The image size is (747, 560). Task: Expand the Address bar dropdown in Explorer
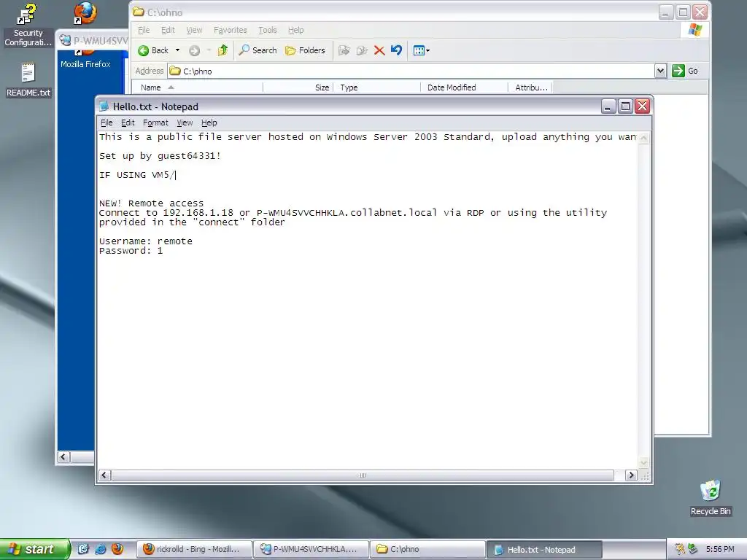coord(660,71)
